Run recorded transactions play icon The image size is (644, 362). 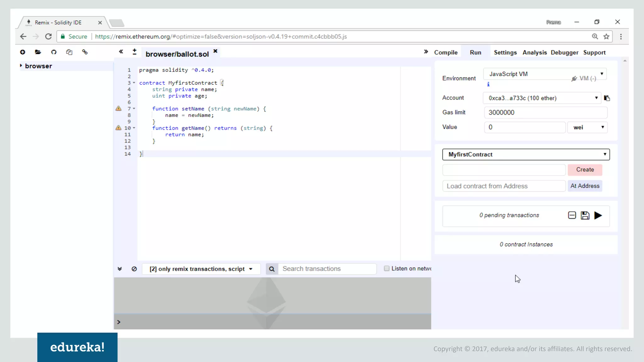[598, 216]
